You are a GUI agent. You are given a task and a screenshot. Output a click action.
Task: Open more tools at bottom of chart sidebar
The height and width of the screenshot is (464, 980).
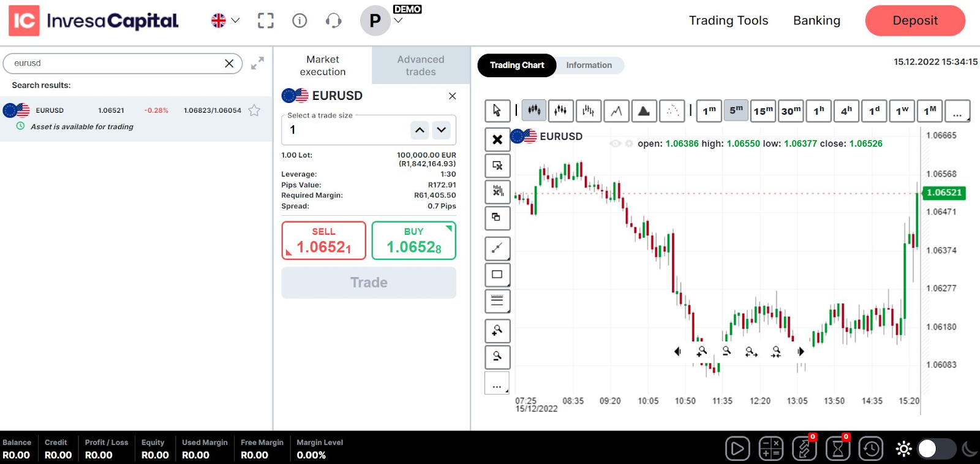[x=497, y=383]
